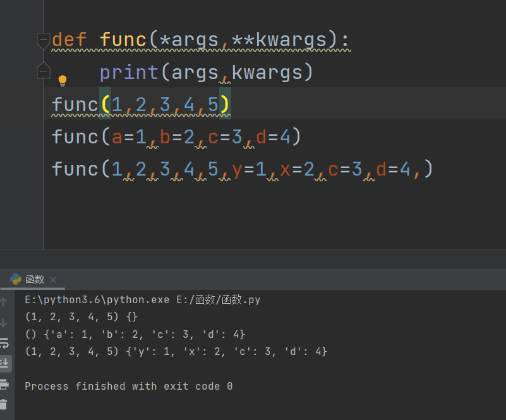Click the E:\python3.6\python.exe command line
The width and height of the screenshot is (506, 420).
pos(142,299)
